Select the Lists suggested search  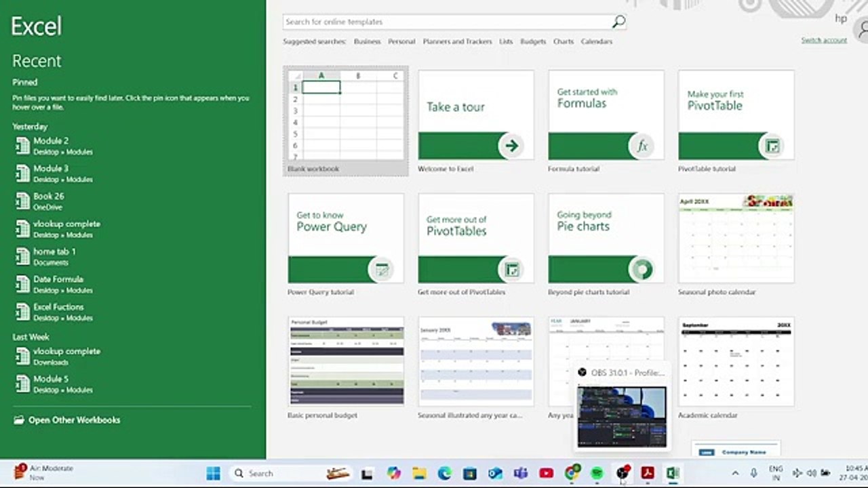point(506,41)
